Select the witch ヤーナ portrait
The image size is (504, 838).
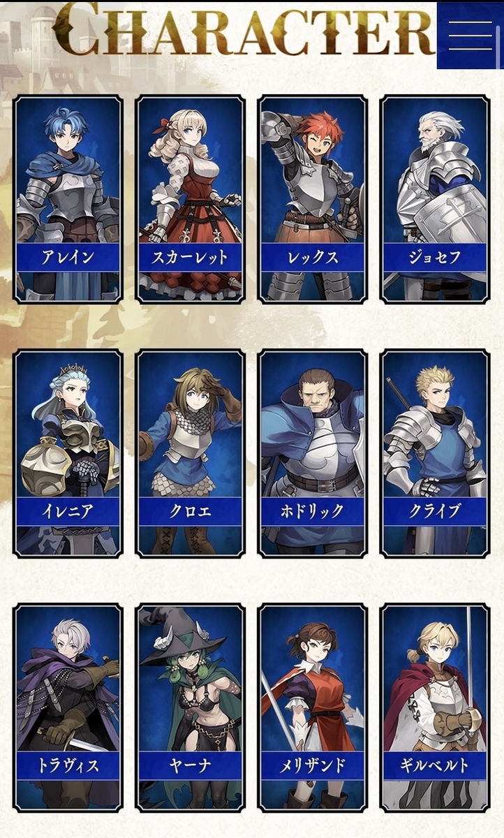click(x=191, y=708)
